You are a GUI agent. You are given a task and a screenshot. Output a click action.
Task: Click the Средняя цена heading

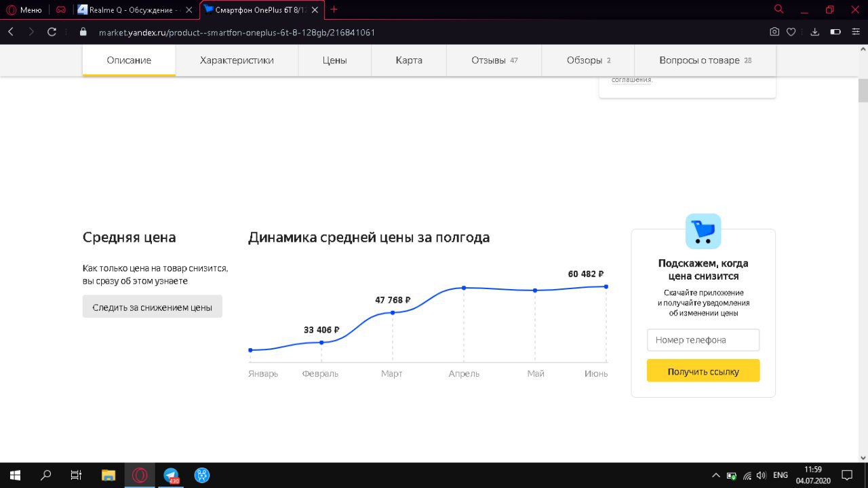130,238
